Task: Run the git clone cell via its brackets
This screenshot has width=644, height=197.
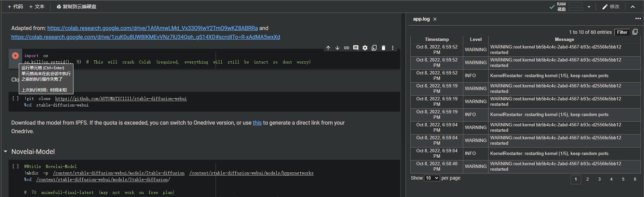Action: coord(15,99)
